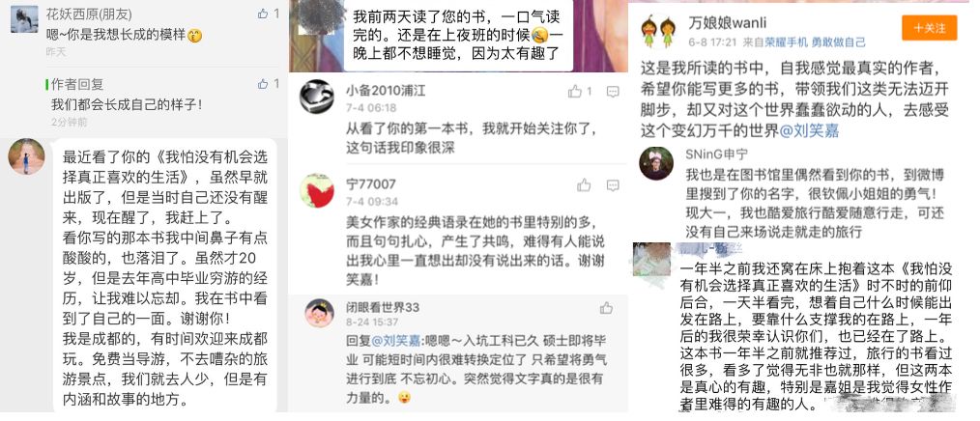This screenshot has height=421, width=980.
Task: View 宁77007's red heart avatar
Action: [317, 190]
